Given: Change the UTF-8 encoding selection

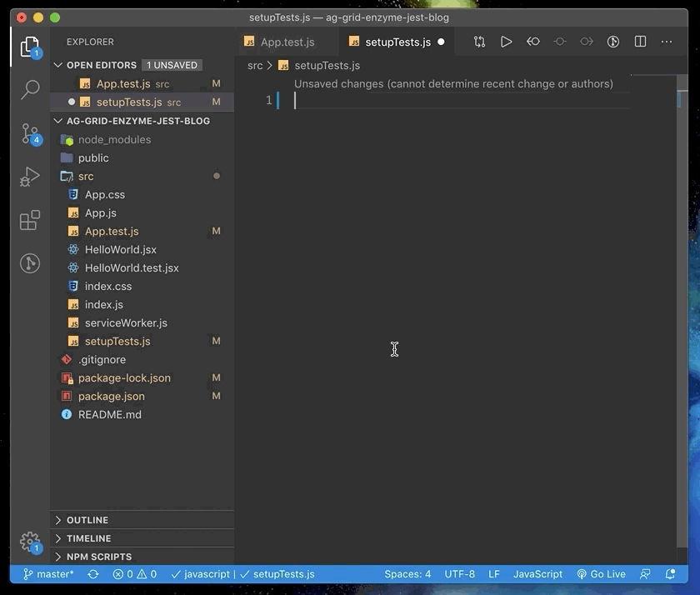Looking at the screenshot, I should [x=459, y=574].
